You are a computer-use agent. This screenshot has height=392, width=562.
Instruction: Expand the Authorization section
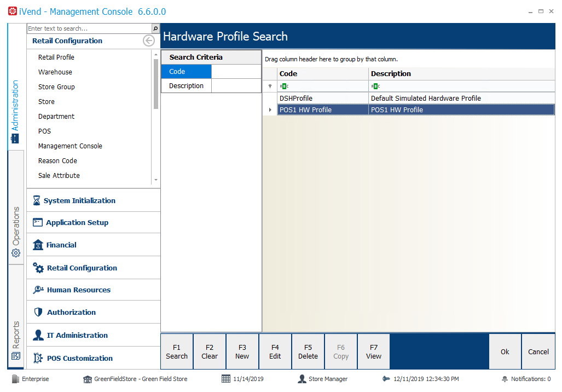[94, 312]
